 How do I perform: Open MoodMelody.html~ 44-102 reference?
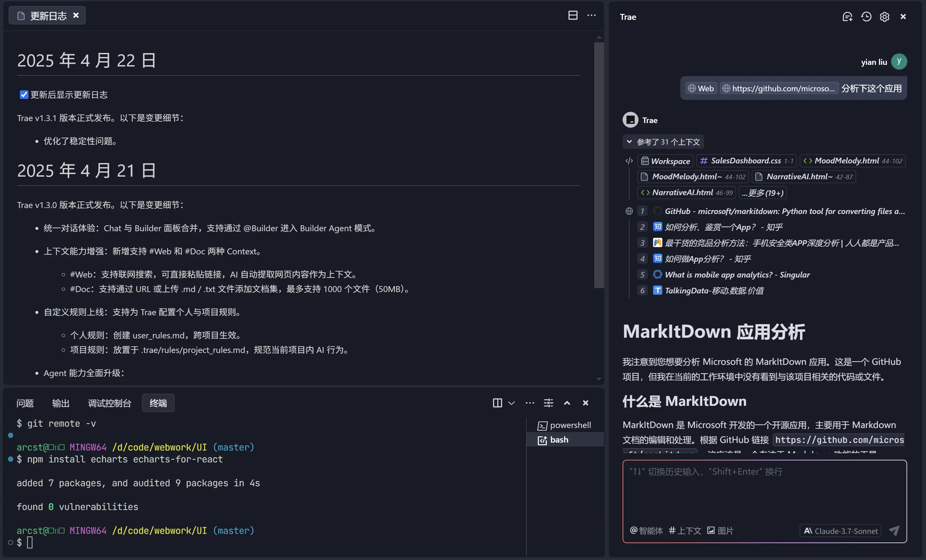pyautogui.click(x=693, y=177)
